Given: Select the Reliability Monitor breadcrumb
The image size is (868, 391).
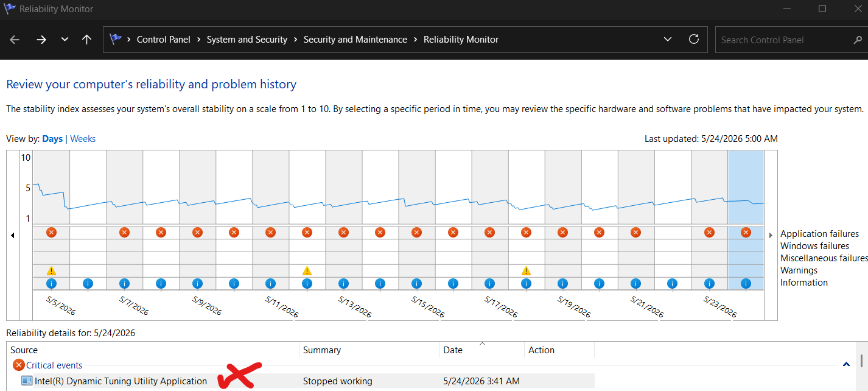Looking at the screenshot, I should click(x=461, y=40).
